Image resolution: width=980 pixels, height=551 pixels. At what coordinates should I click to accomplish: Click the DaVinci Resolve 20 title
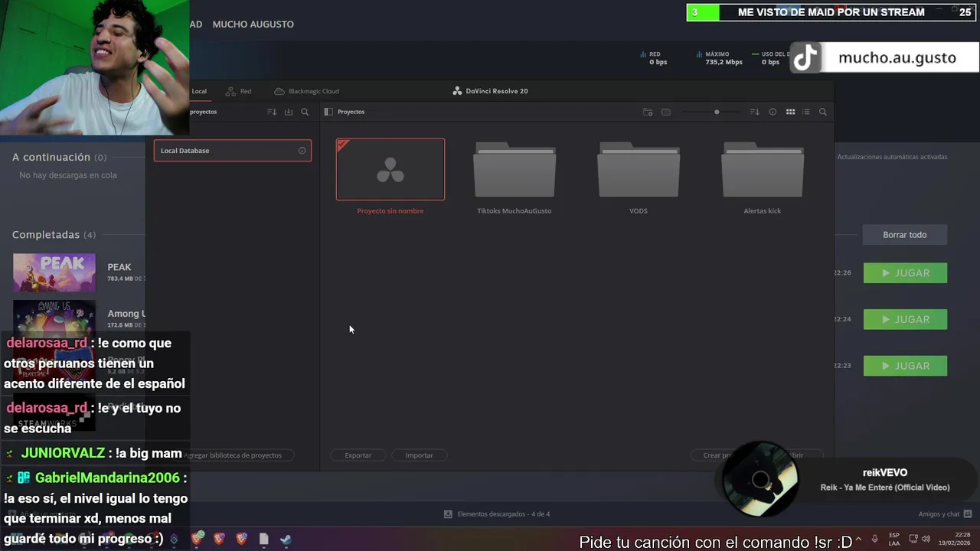[490, 91]
